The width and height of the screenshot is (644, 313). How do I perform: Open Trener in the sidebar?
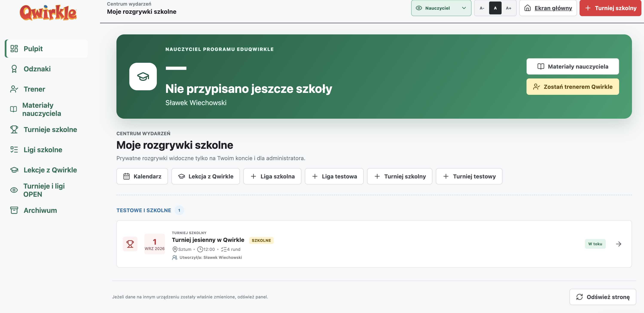(x=46, y=89)
